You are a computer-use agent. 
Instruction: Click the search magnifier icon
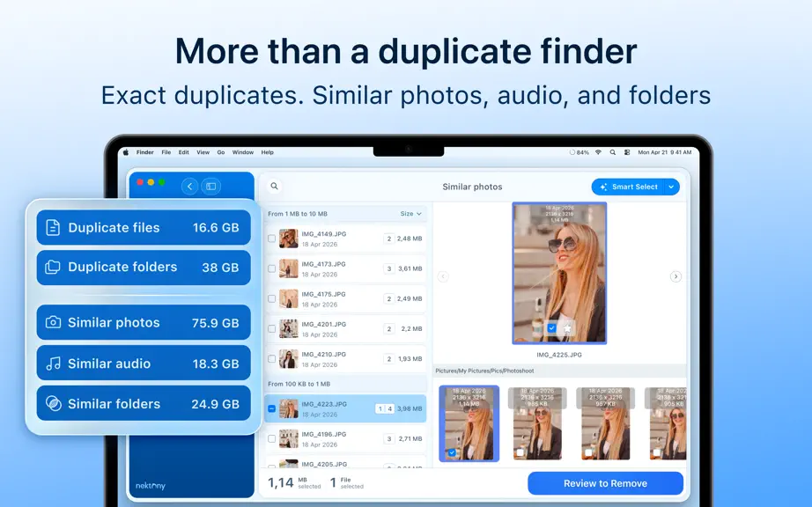click(x=275, y=187)
